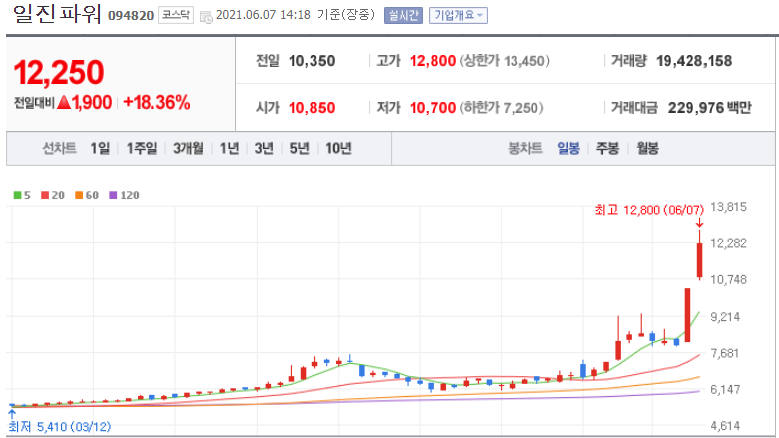Image resolution: width=779 pixels, height=438 pixels.
Task: Click the 코스닥 market badge
Action: (x=176, y=15)
